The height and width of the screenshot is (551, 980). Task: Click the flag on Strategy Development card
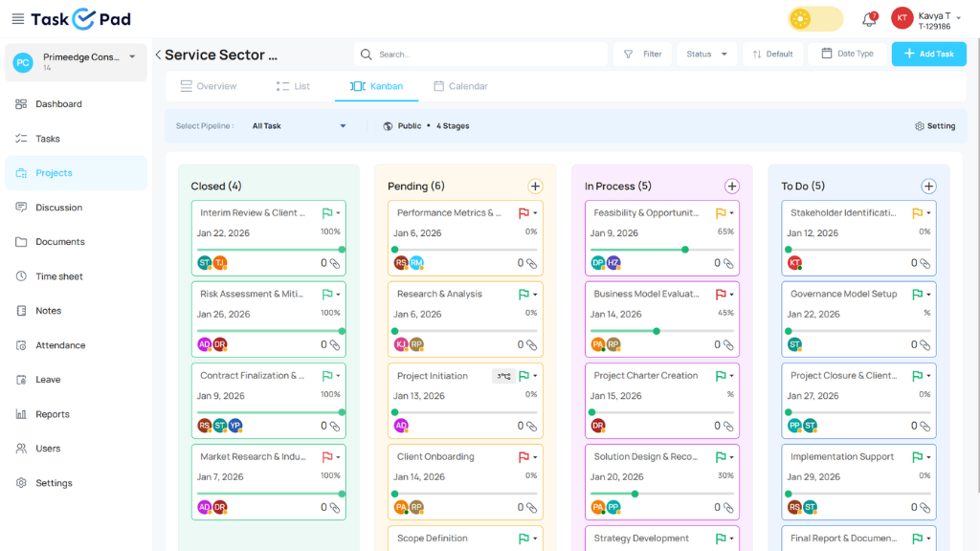(721, 539)
